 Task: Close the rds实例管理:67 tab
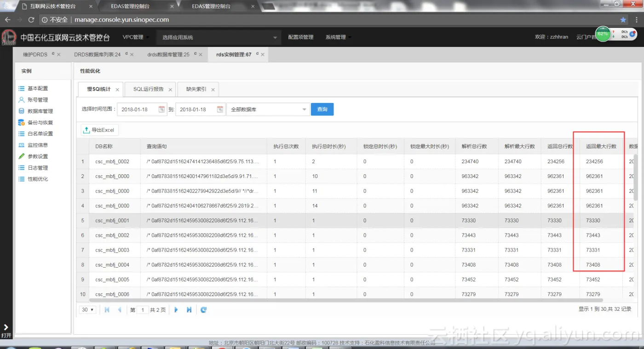coord(263,55)
